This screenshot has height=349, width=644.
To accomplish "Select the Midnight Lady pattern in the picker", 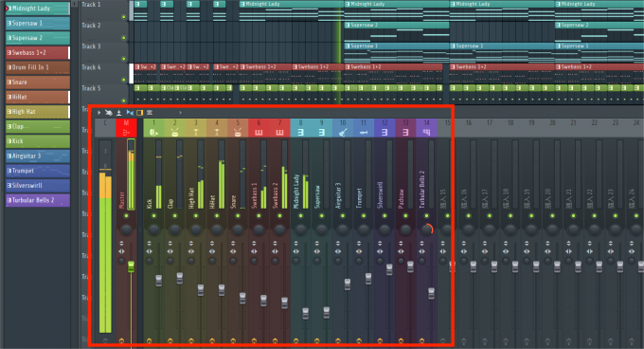I will point(38,9).
